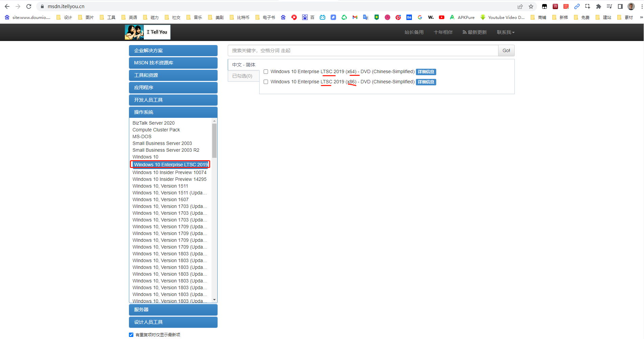
Task: Expand the 服务器 category panel
Action: [173, 310]
